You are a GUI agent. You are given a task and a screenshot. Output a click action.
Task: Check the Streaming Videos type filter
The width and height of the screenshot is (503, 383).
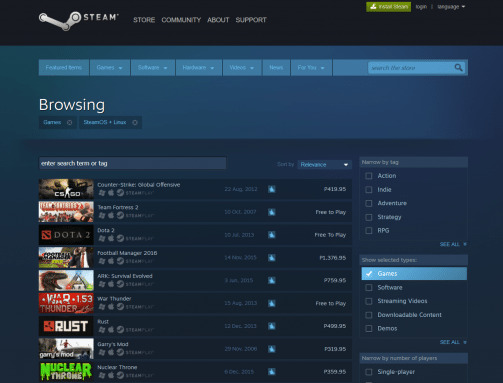pos(369,301)
